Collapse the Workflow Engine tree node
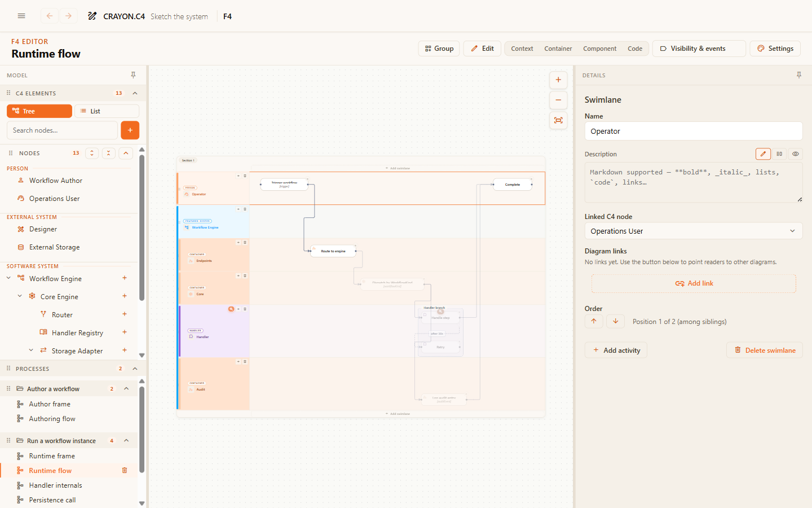This screenshot has width=812, height=508. [x=8, y=278]
